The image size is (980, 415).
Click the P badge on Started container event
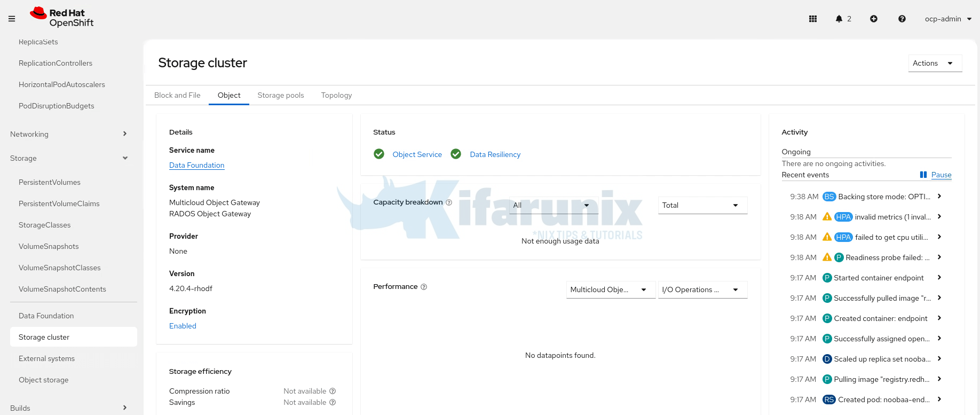(x=827, y=278)
